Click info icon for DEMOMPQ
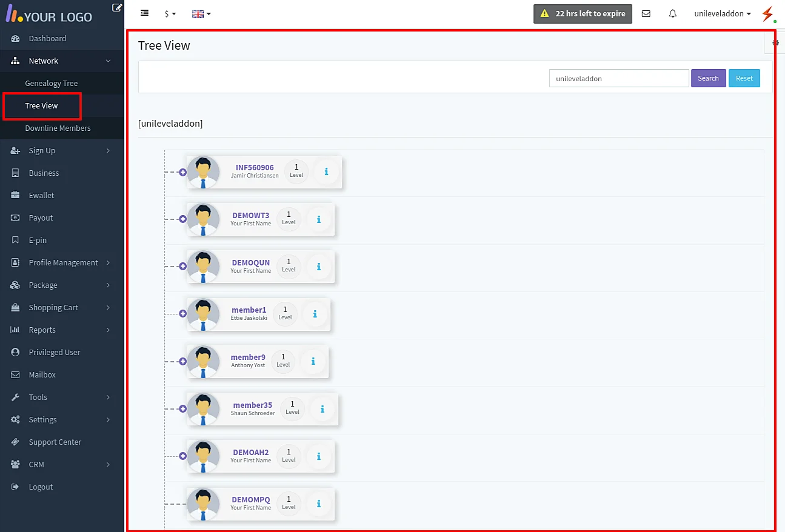The height and width of the screenshot is (532, 785). pos(319,504)
